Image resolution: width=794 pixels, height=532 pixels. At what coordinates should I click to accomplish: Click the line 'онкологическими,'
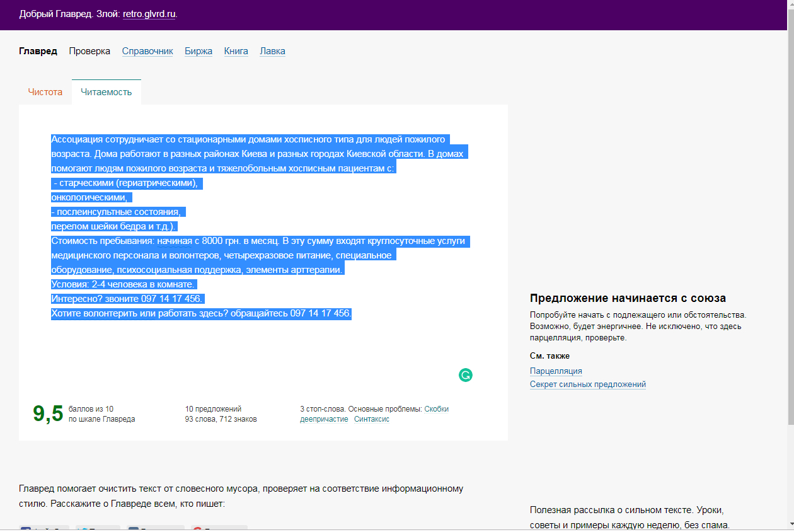pos(91,197)
